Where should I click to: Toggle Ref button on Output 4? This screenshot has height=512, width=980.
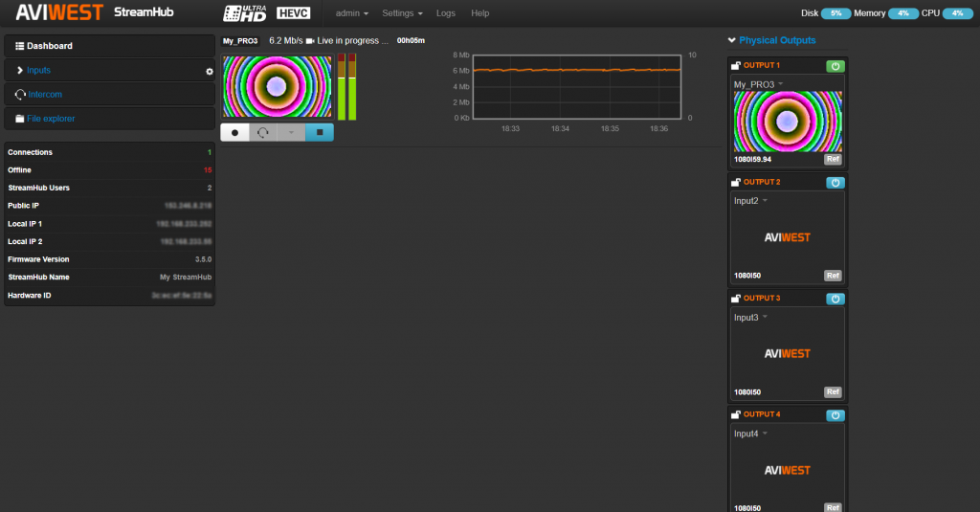click(833, 507)
